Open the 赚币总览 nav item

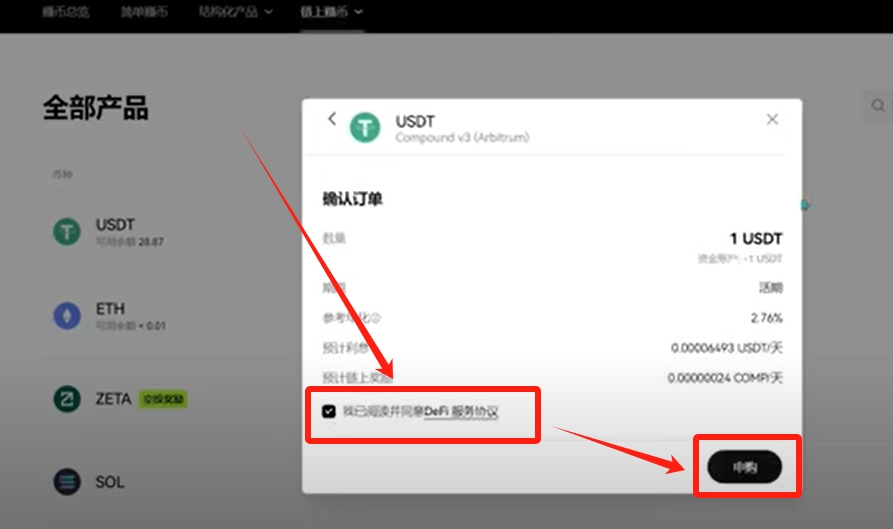tap(65, 11)
